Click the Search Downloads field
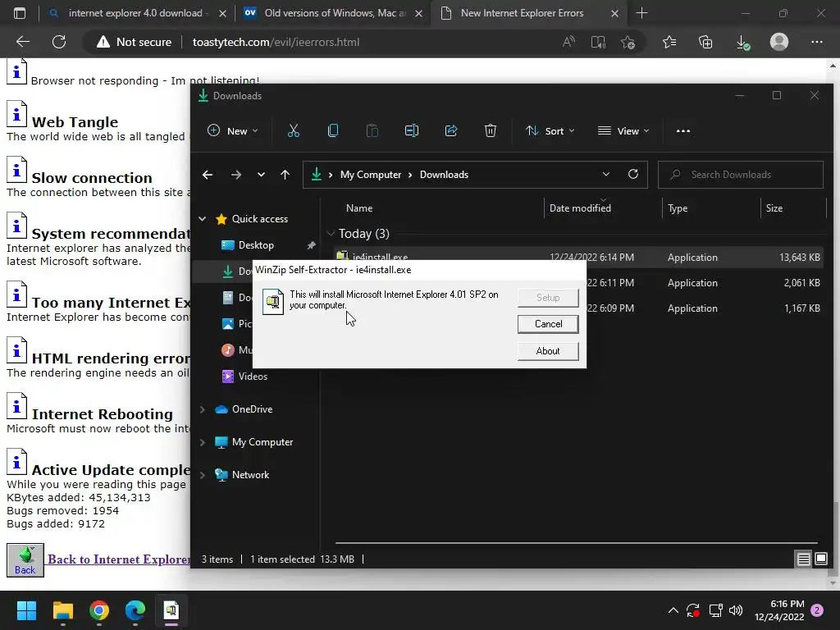Image resolution: width=840 pixels, height=630 pixels. tap(741, 175)
